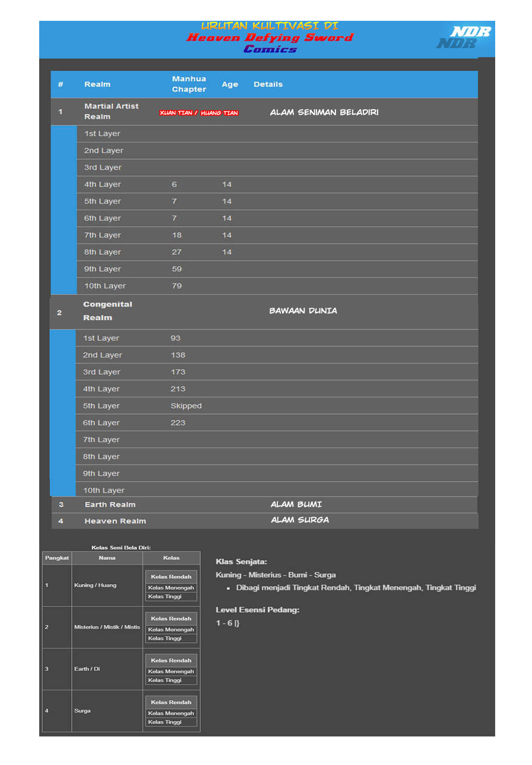Click the Heaven Defying Sword title text
Screen dimensions: 532x765
pos(270,37)
